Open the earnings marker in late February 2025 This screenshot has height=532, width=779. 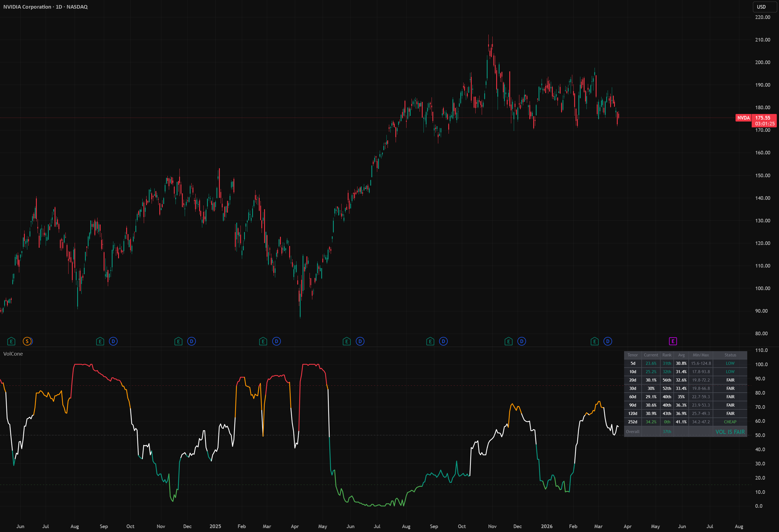tap(263, 341)
